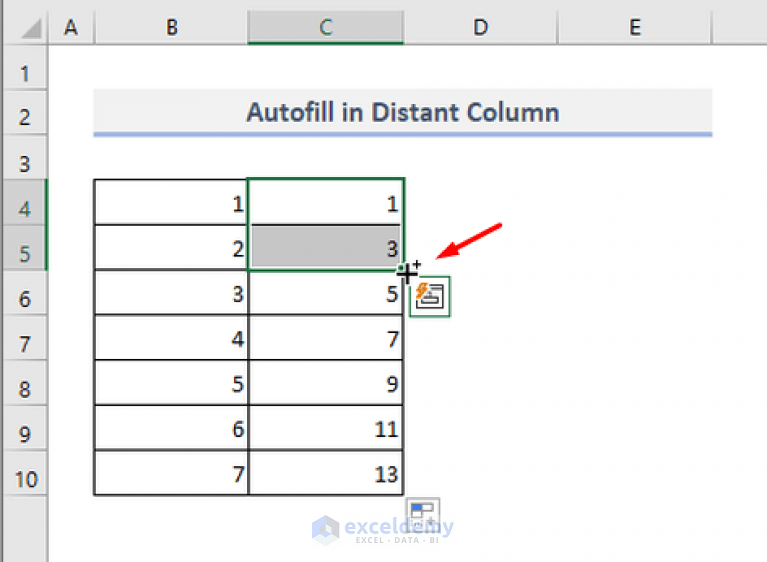This screenshot has height=562, width=767.
Task: Select row 6 header
Action: (24, 292)
